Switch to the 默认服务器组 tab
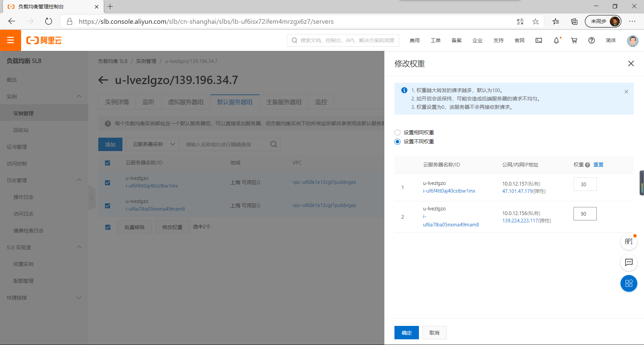Image resolution: width=644 pixels, height=345 pixels. [235, 102]
